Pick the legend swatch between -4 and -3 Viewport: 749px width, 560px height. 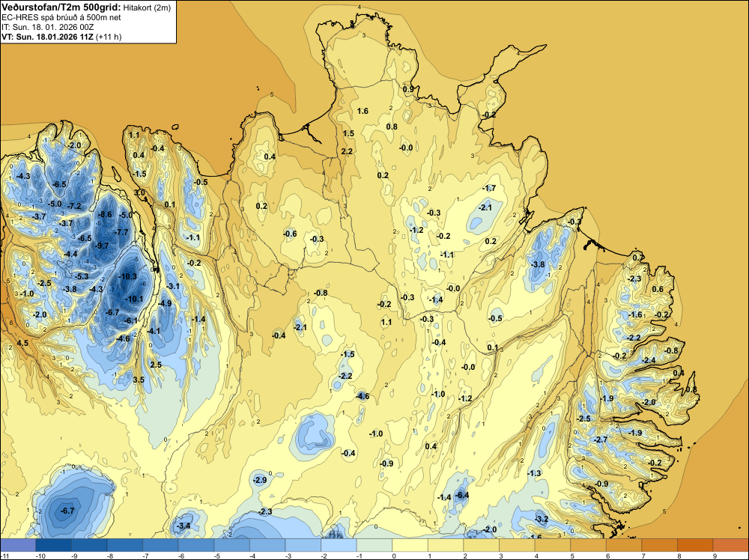267,545
